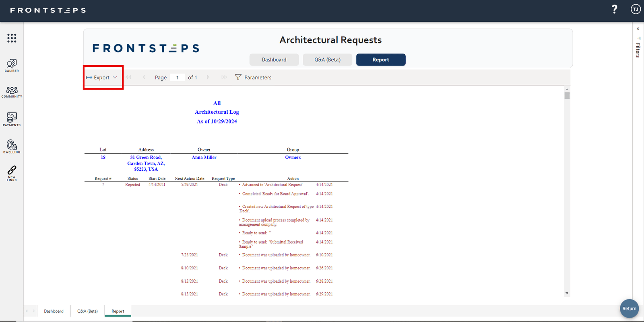Click the 'Anna Miller' owner name
The height and width of the screenshot is (322, 644).
point(204,158)
